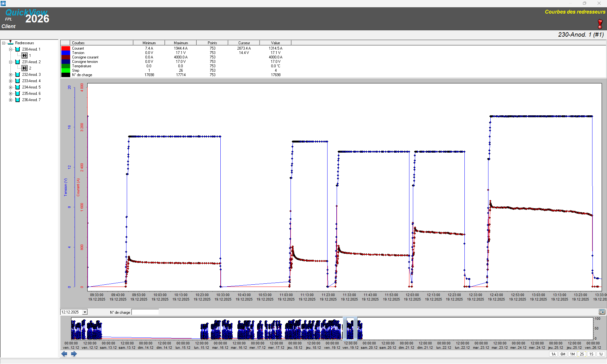Image resolution: width=607 pixels, height=364 pixels.
Task: Click the 233-Anod. 4 tank icon
Action: 18,81
